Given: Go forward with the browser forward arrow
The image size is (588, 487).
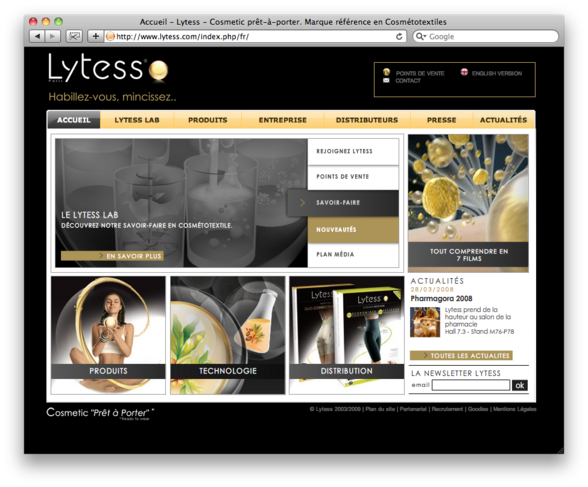Looking at the screenshot, I should coord(52,36).
